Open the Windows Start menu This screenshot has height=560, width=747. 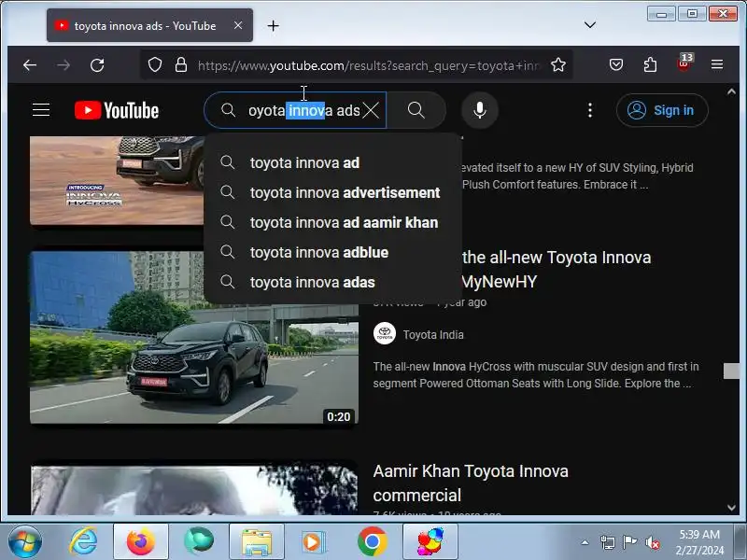[24, 541]
